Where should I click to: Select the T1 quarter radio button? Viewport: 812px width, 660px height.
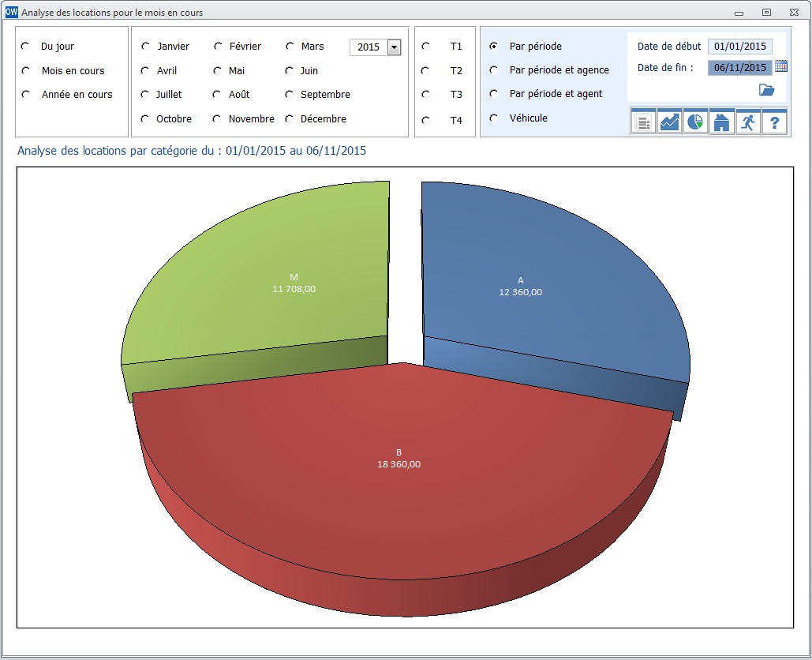point(425,46)
